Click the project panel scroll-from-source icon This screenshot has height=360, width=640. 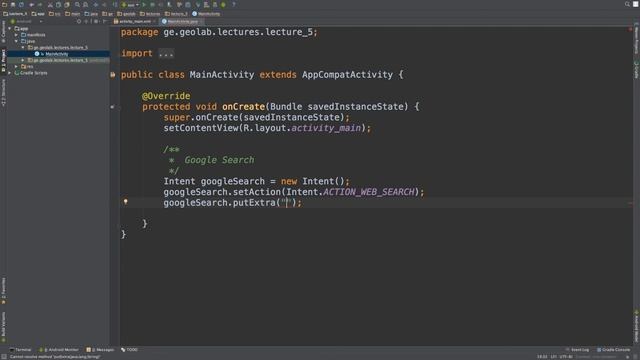click(79, 21)
